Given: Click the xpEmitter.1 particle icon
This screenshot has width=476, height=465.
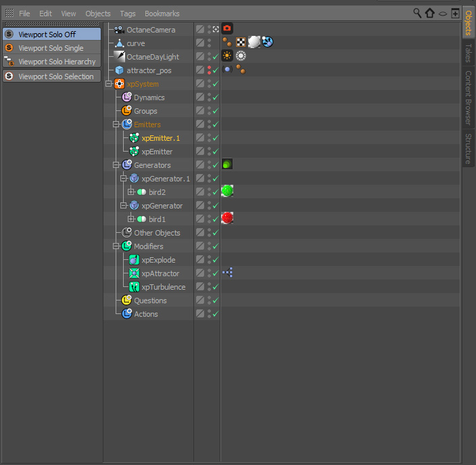Looking at the screenshot, I should [134, 138].
